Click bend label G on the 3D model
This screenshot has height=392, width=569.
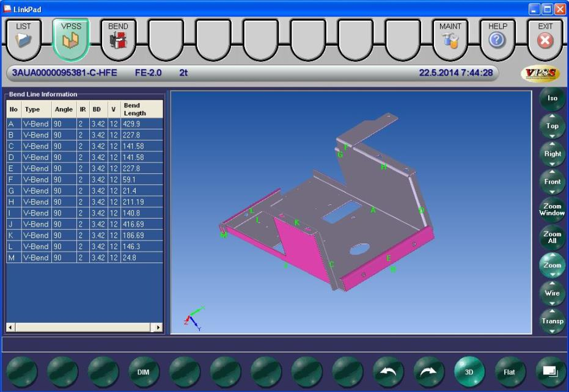tap(340, 154)
